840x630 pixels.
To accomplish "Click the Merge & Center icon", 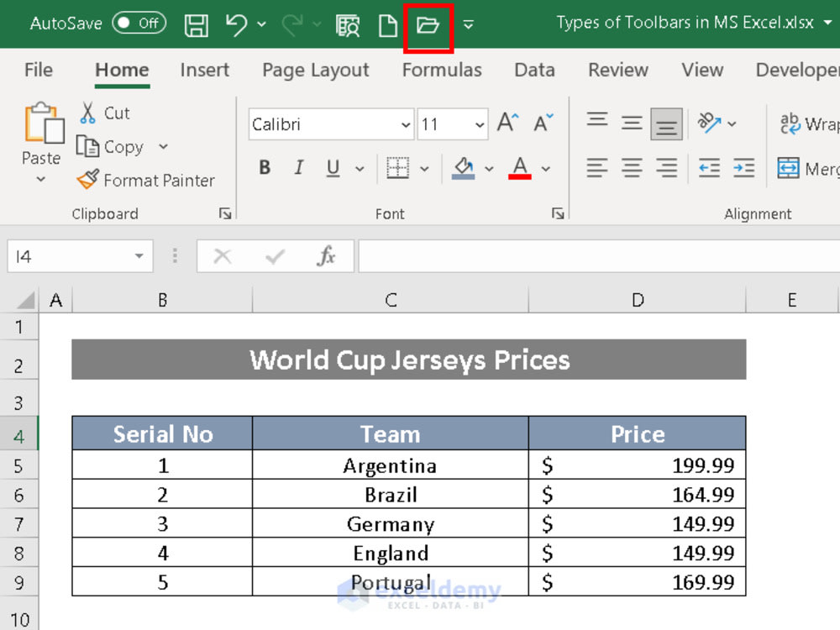I will point(788,168).
